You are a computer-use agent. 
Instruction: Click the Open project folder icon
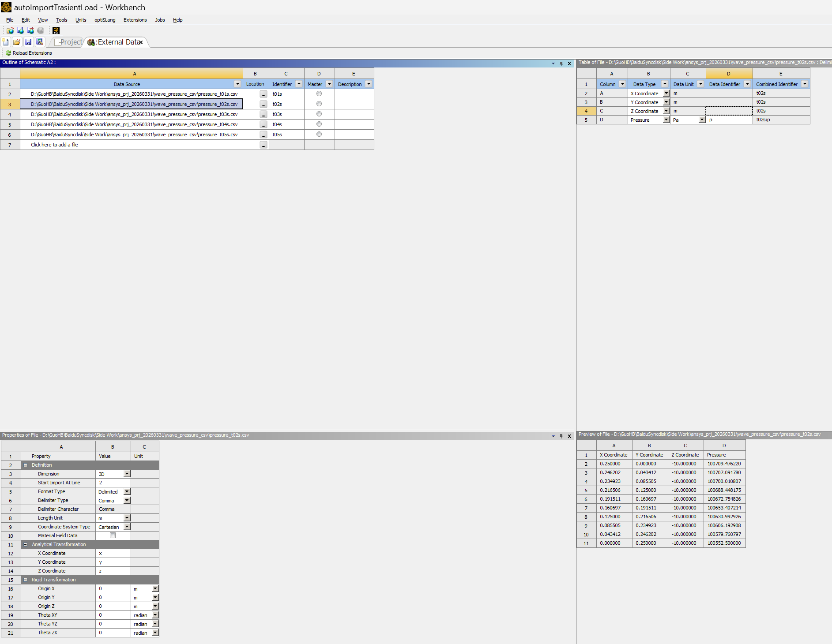(x=17, y=42)
